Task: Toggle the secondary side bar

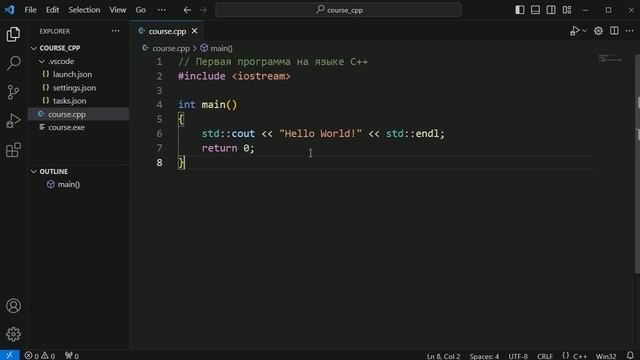Action: point(551,10)
